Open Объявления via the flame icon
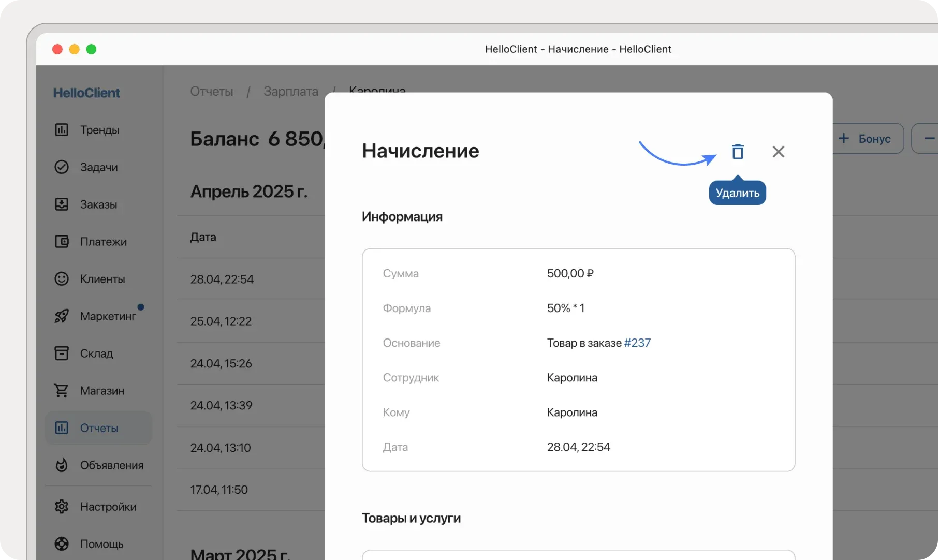This screenshot has height=560, width=938. tap(62, 465)
